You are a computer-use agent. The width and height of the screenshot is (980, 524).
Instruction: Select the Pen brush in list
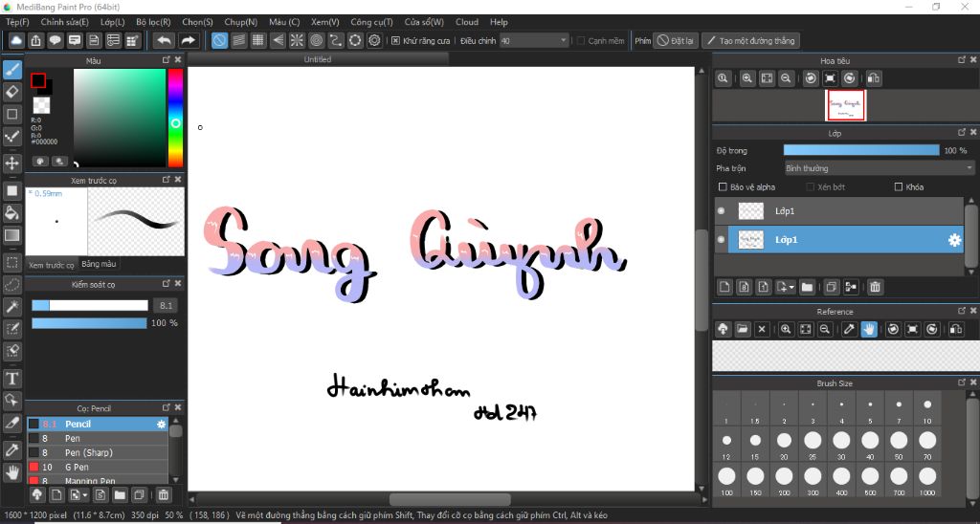pyautogui.click(x=98, y=439)
